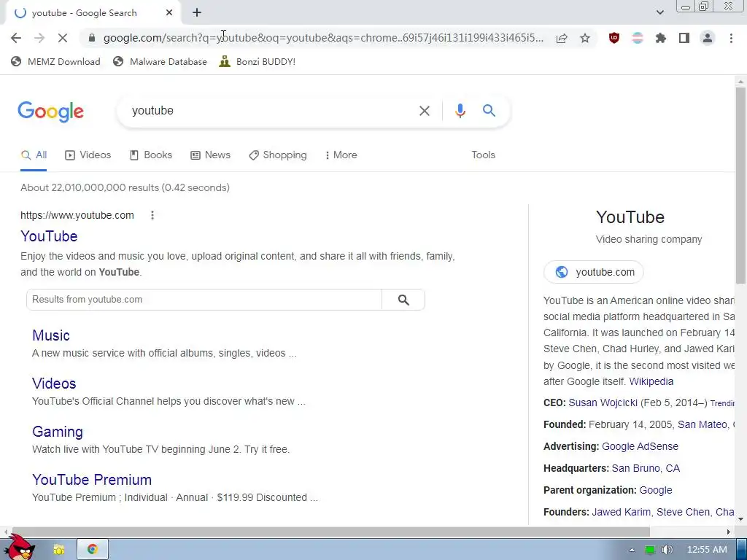
Task: Switch to the News tab
Action: click(211, 155)
